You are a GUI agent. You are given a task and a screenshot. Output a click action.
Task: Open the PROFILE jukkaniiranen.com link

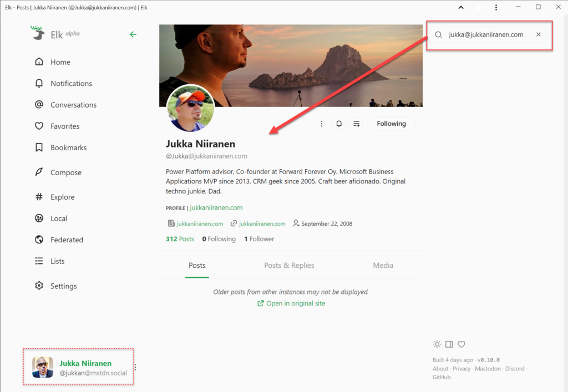[216, 208]
